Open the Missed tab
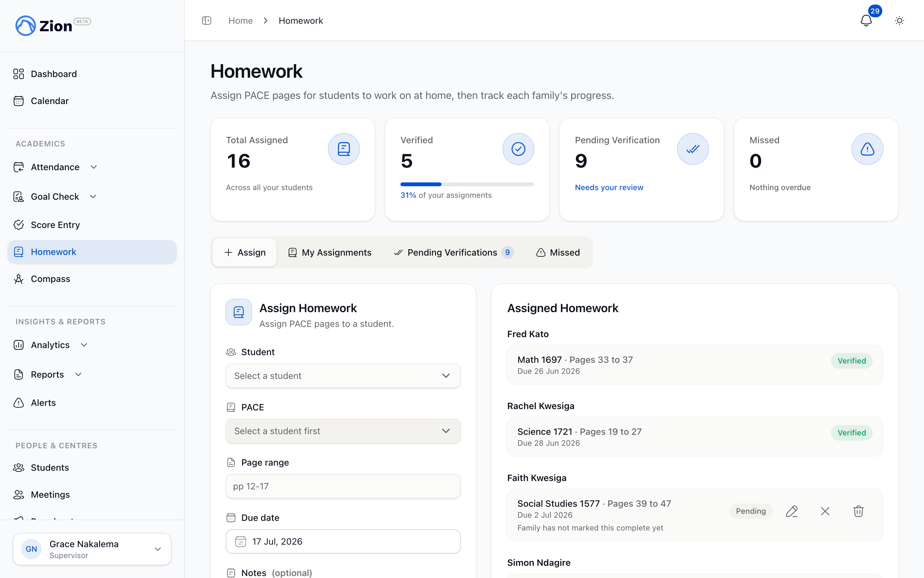 tap(558, 252)
